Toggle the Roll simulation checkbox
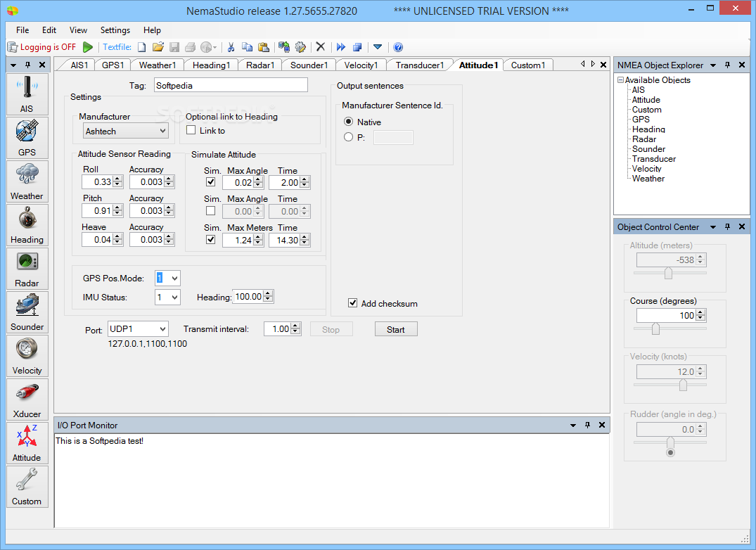Screen dimensions: 756x550 tap(210, 182)
